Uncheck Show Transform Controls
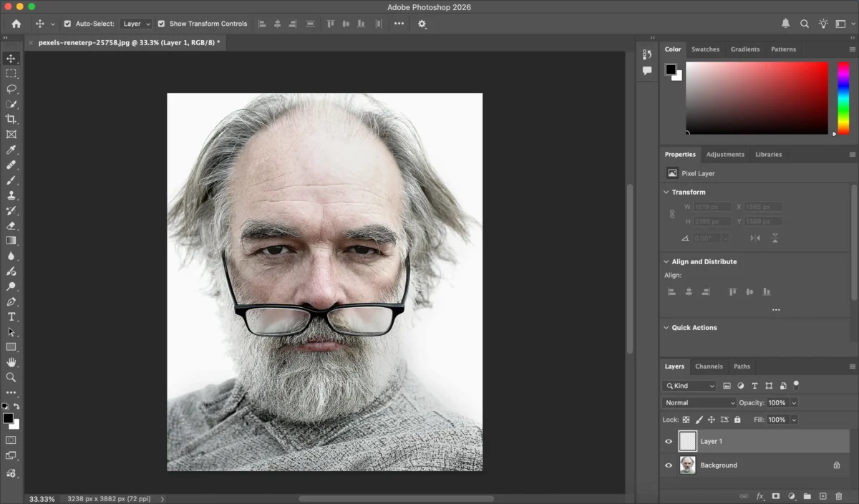The width and height of the screenshot is (859, 504). pos(162,23)
